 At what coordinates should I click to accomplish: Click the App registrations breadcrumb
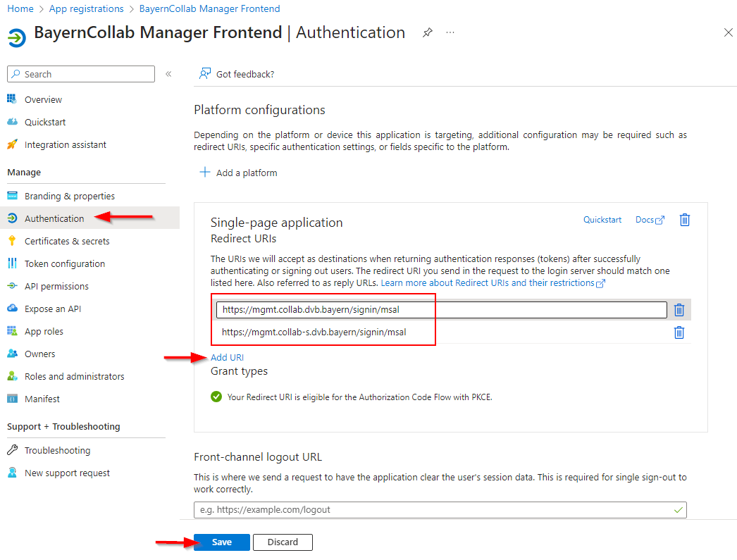86,9
